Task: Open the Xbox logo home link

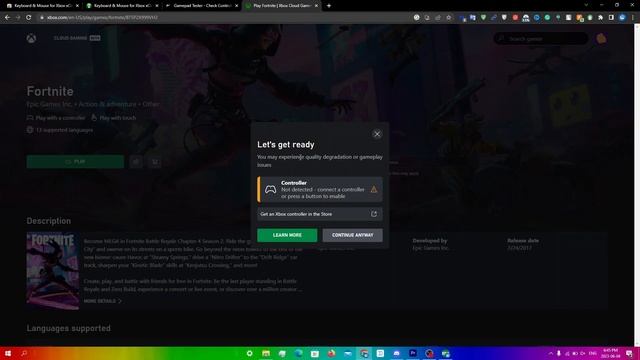Action: click(31, 38)
